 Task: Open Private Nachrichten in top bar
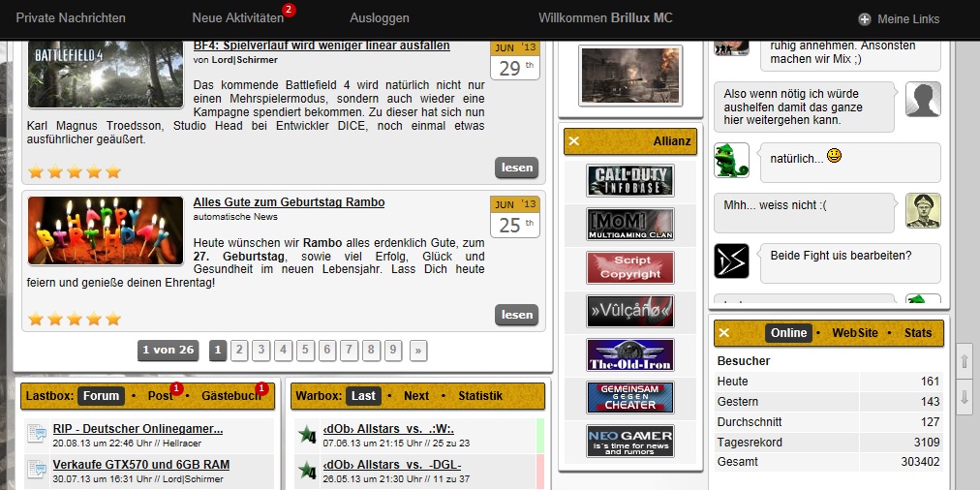click(71, 18)
